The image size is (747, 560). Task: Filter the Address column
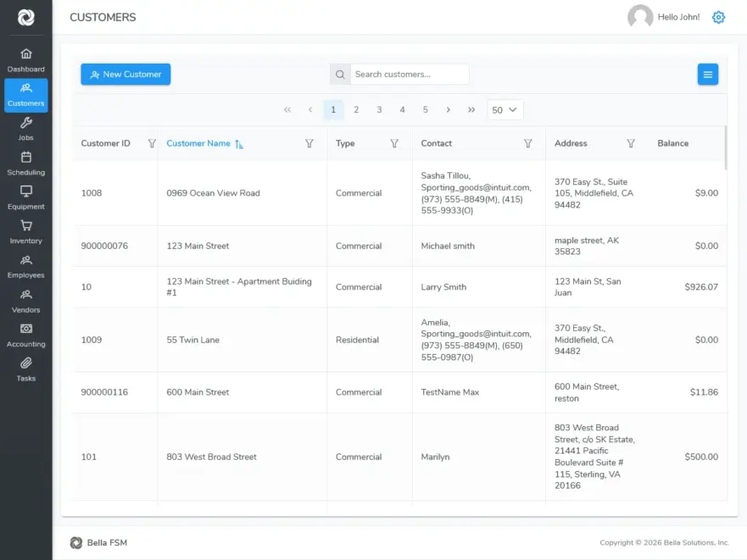(631, 143)
